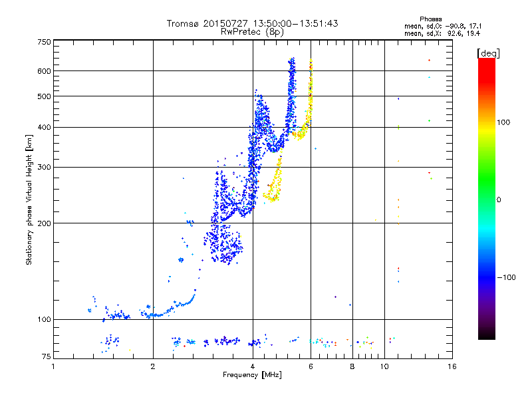The image size is (532, 399).
Task: Click the y-axis tick label '500'
Action: point(44,96)
